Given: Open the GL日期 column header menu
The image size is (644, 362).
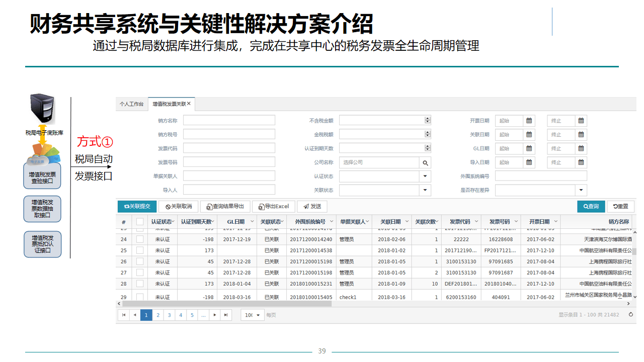Looking at the screenshot, I should 253,222.
